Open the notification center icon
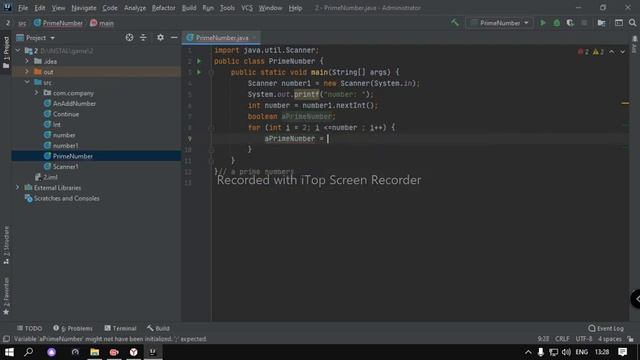The image size is (640, 360). pos(622,352)
